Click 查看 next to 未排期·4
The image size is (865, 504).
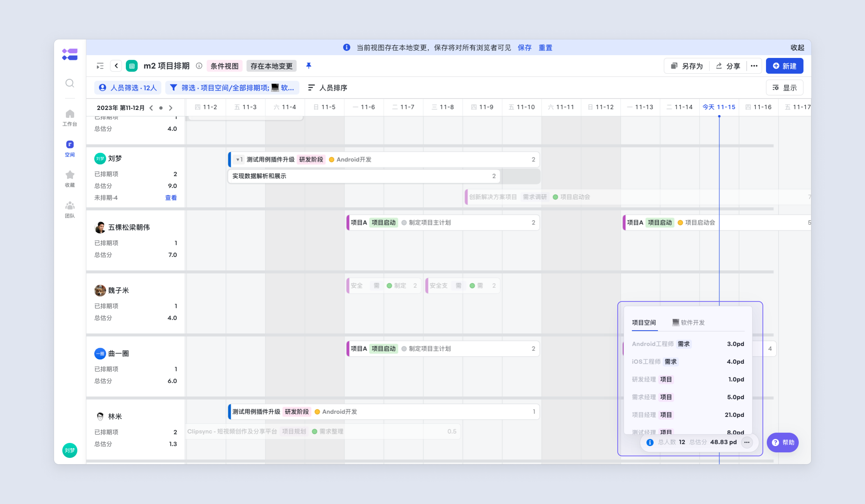tap(171, 198)
